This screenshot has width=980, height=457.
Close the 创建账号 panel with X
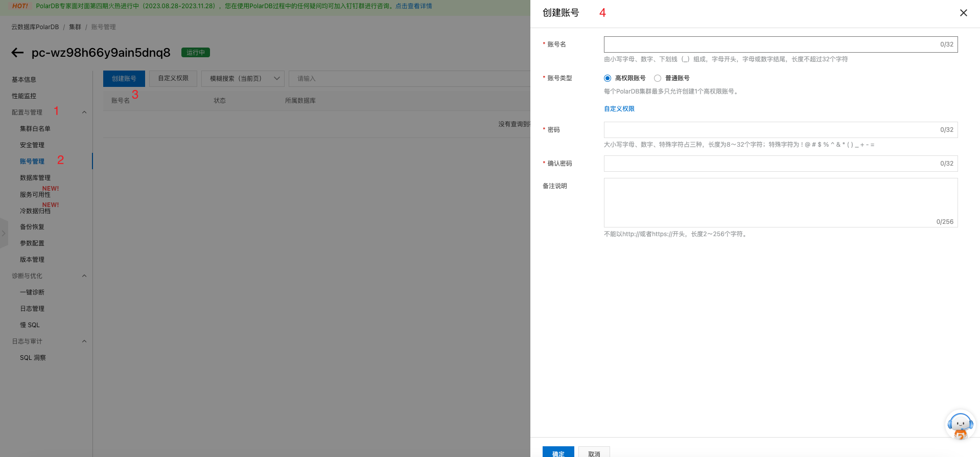963,13
